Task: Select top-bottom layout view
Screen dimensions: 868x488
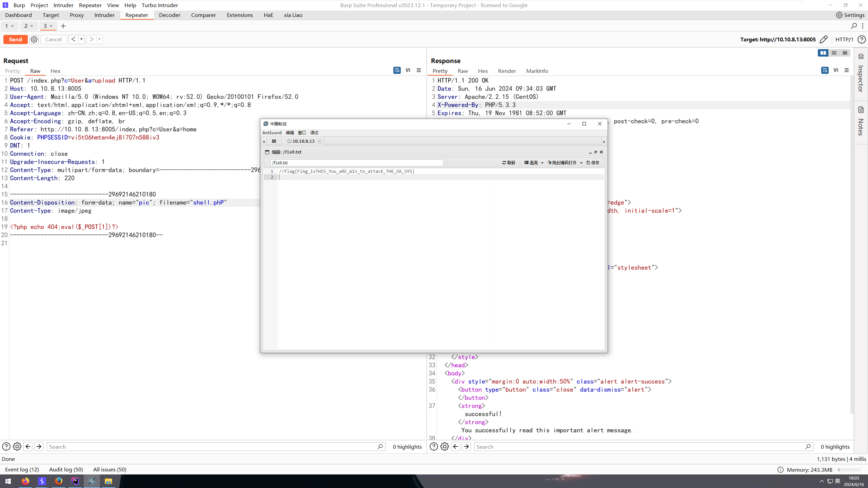Action: click(834, 53)
